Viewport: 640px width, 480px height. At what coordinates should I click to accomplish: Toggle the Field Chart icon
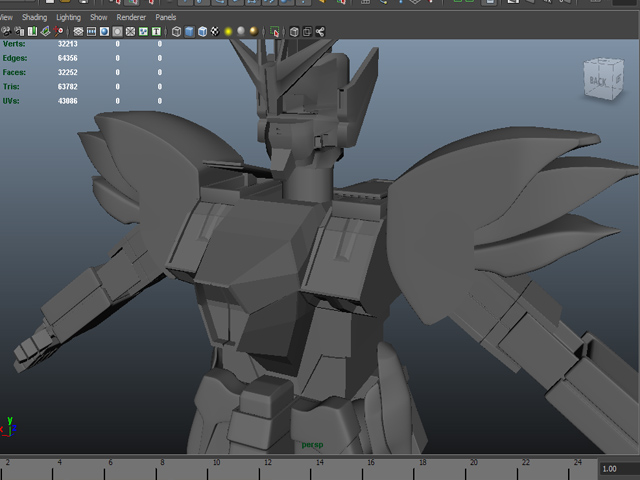[130, 31]
